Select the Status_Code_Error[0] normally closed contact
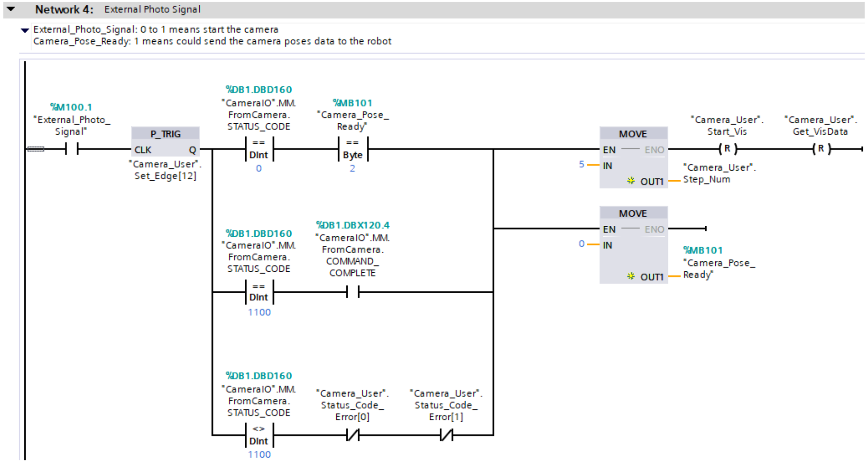This screenshot has height=462, width=868. pyautogui.click(x=352, y=435)
